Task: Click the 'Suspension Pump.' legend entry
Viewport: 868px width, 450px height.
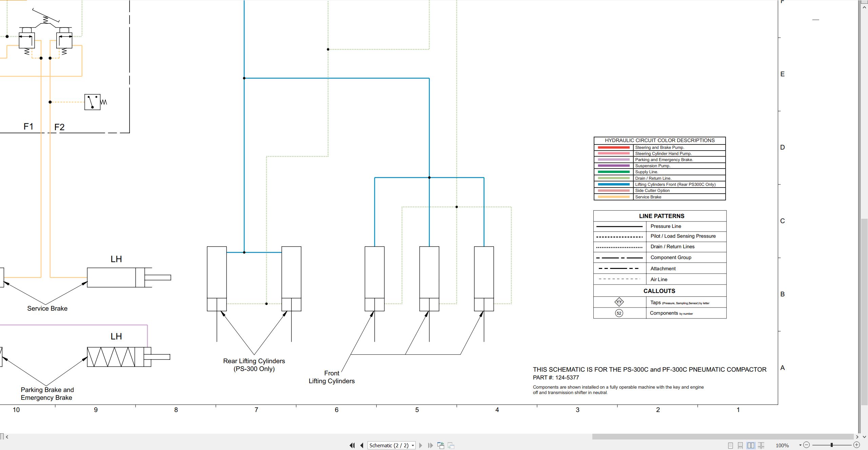Action: point(652,166)
